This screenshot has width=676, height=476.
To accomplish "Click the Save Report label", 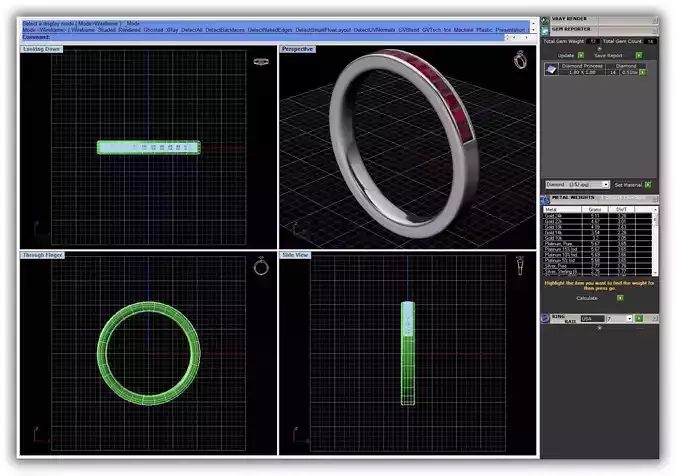I will pyautogui.click(x=608, y=56).
